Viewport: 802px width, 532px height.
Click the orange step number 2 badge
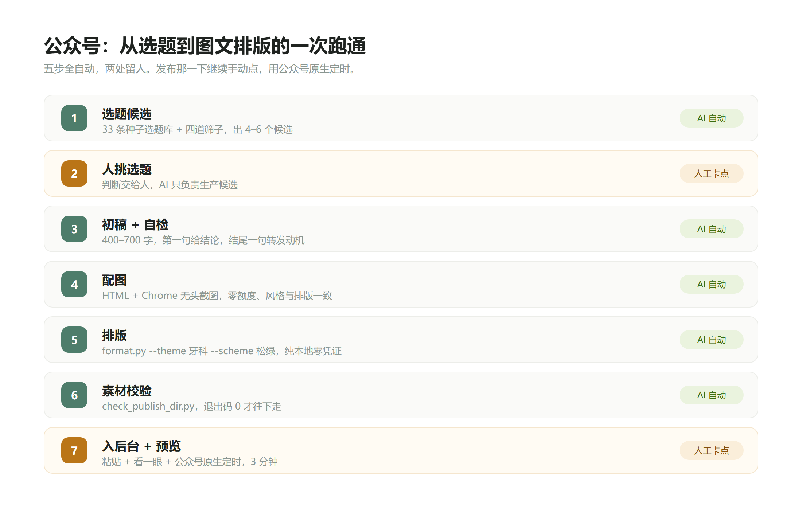click(74, 173)
